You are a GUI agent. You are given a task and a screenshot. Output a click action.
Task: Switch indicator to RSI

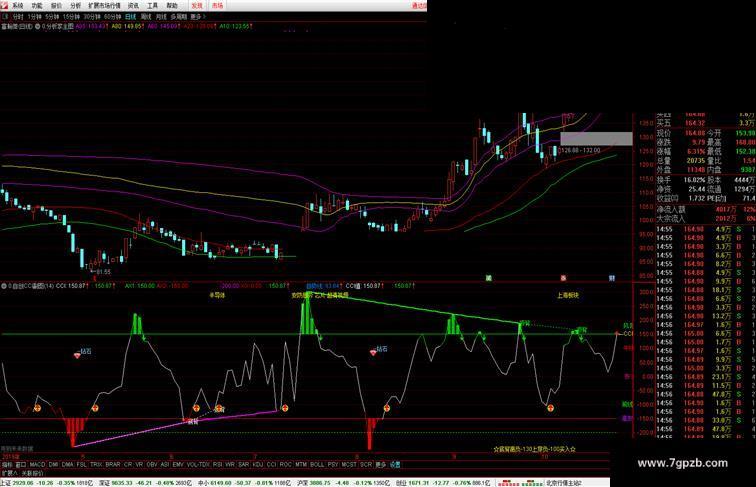(217, 465)
